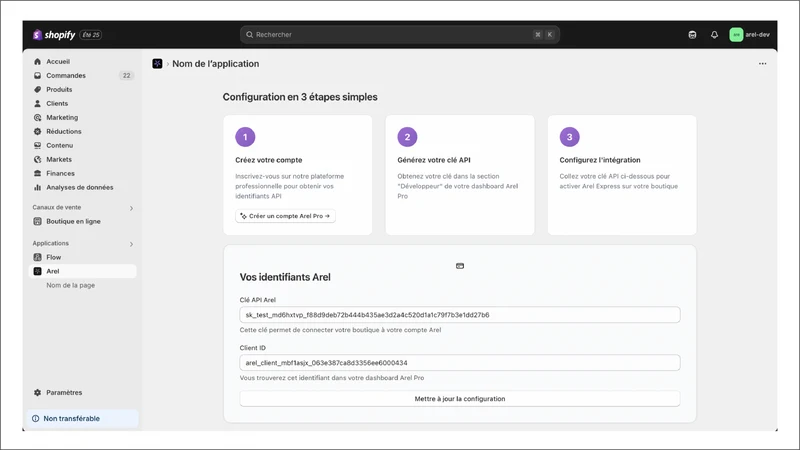Click step 1 purple number circle
Viewport: 800px width, 450px height.
click(245, 137)
